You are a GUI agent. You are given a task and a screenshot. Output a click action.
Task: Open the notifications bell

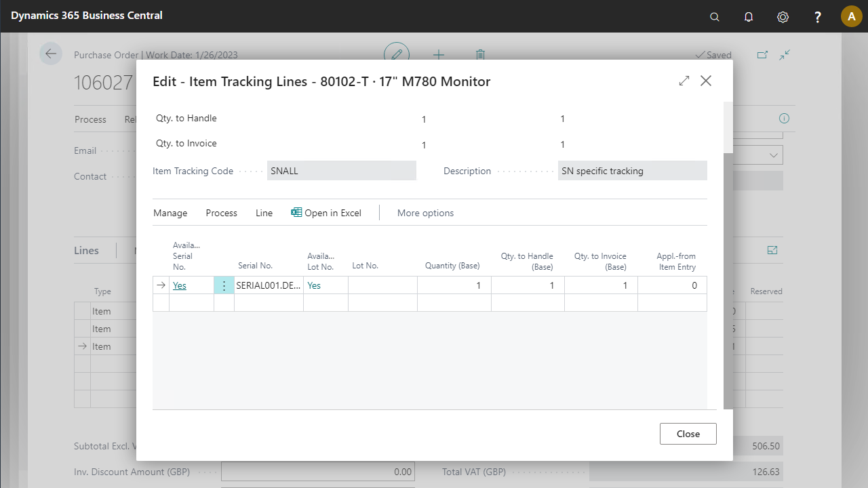click(749, 17)
